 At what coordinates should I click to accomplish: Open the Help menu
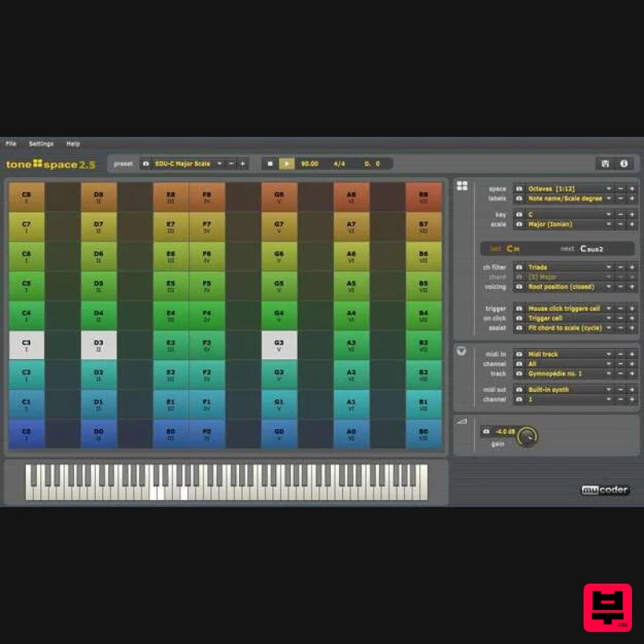(73, 144)
